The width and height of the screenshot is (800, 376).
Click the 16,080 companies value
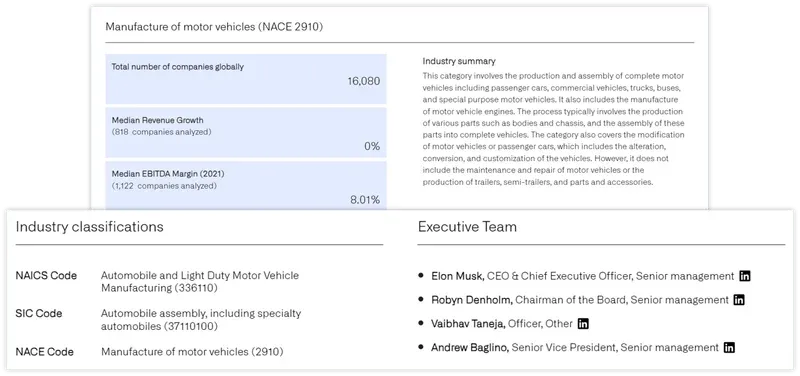364,81
